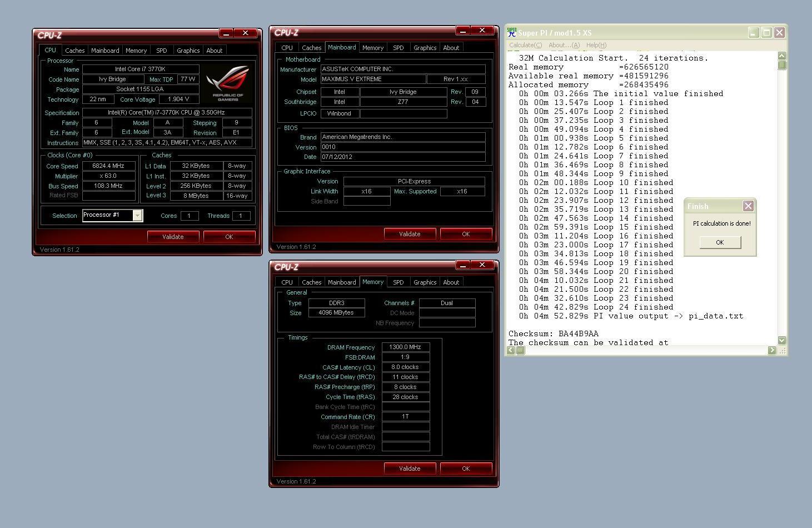Open Mainboard tab in Memory CPU-Z window
The image size is (812, 528).
point(342,282)
